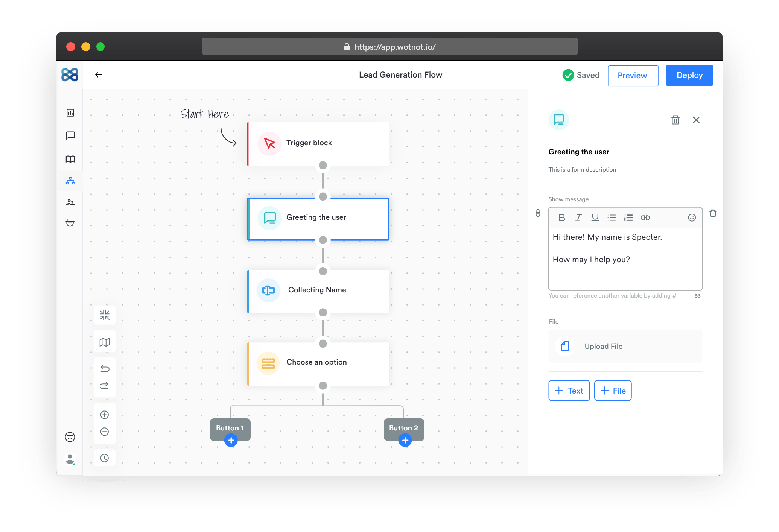Deploy the Lead Generation Flow
The image size is (779, 532).
coord(689,75)
